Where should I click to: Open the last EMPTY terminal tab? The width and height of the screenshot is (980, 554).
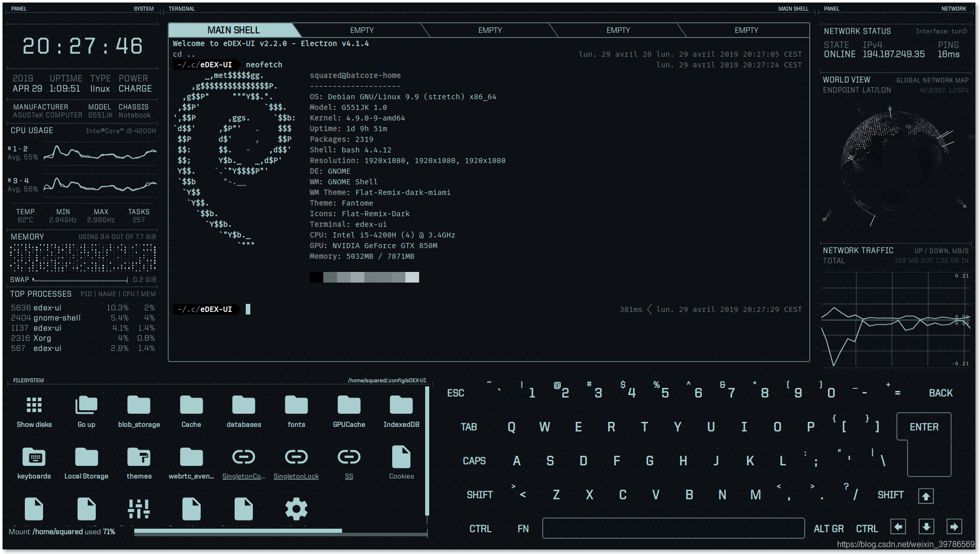coord(746,30)
